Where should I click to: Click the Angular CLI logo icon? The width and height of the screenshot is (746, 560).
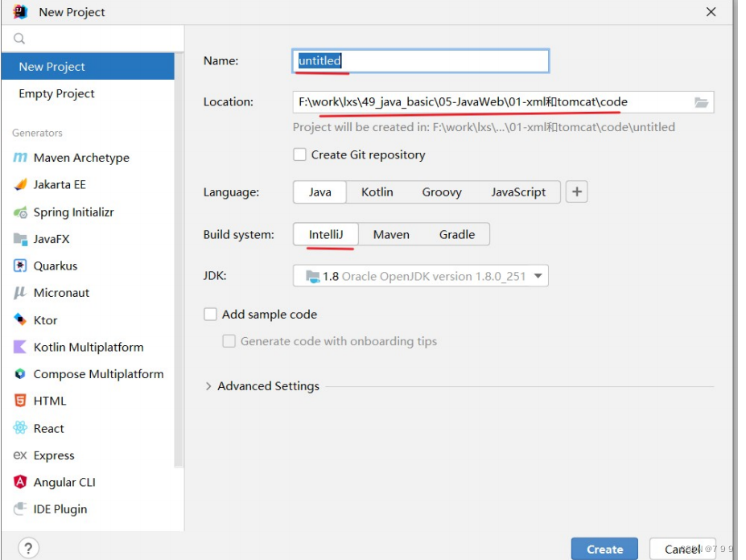[20, 482]
